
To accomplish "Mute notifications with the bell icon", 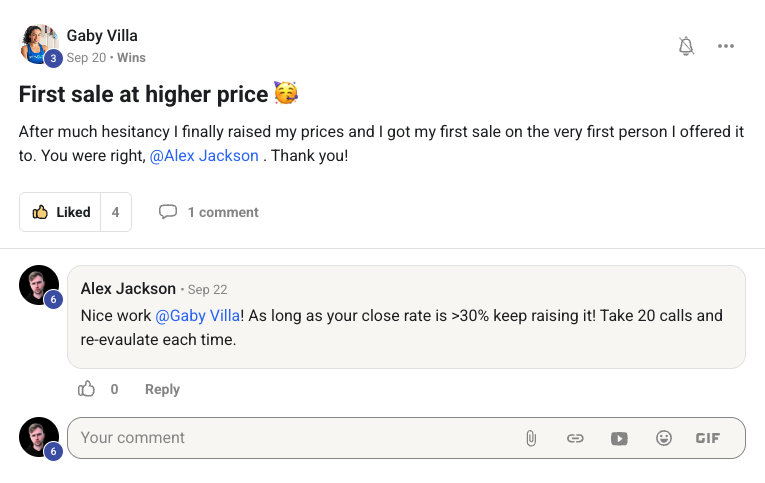I will [x=686, y=46].
